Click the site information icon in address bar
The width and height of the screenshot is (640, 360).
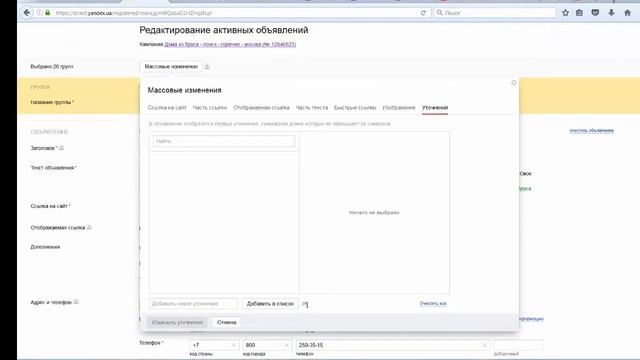coord(40,13)
